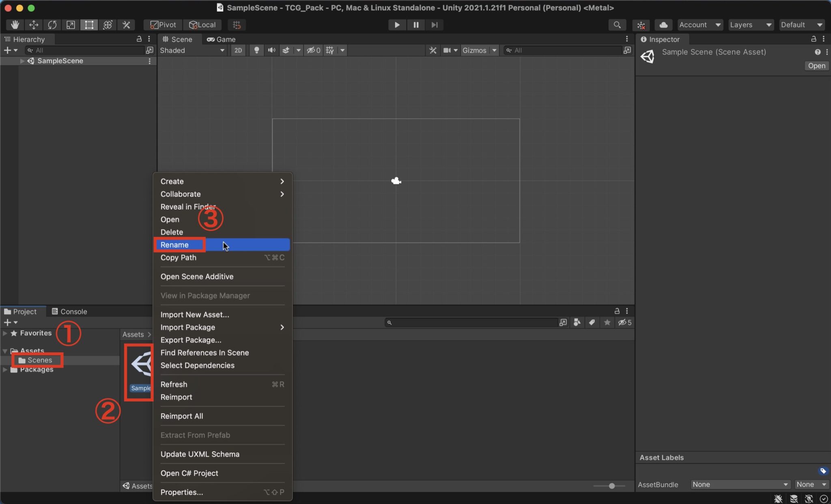The width and height of the screenshot is (831, 504).
Task: Open the global search icon
Action: click(x=617, y=25)
